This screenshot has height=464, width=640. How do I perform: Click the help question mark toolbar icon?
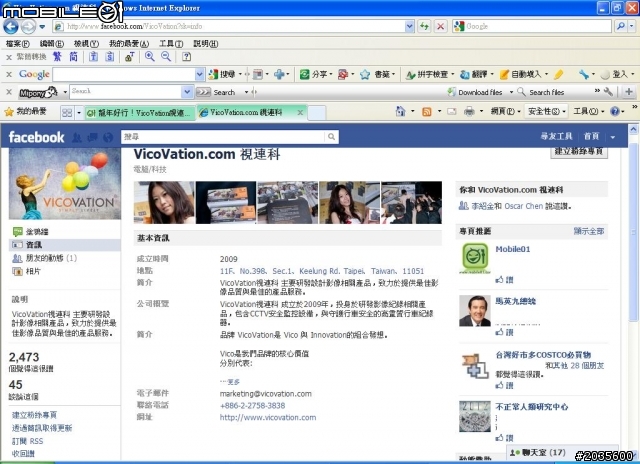(187, 57)
